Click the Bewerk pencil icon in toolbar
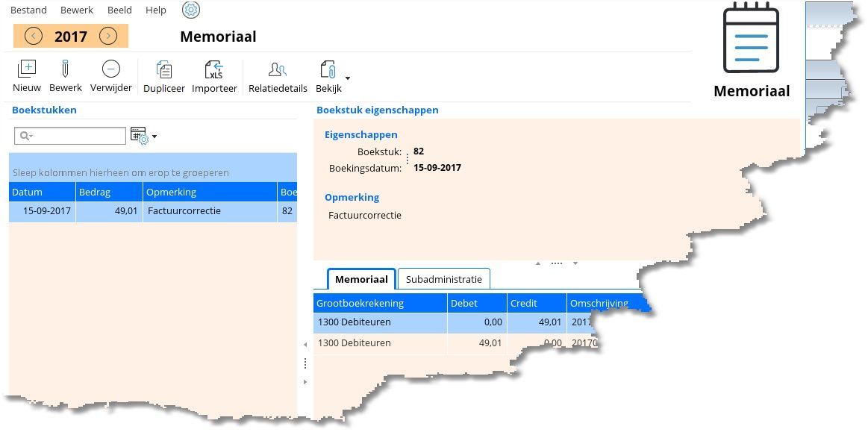Viewport: 868px width, 438px height. pyautogui.click(x=65, y=69)
